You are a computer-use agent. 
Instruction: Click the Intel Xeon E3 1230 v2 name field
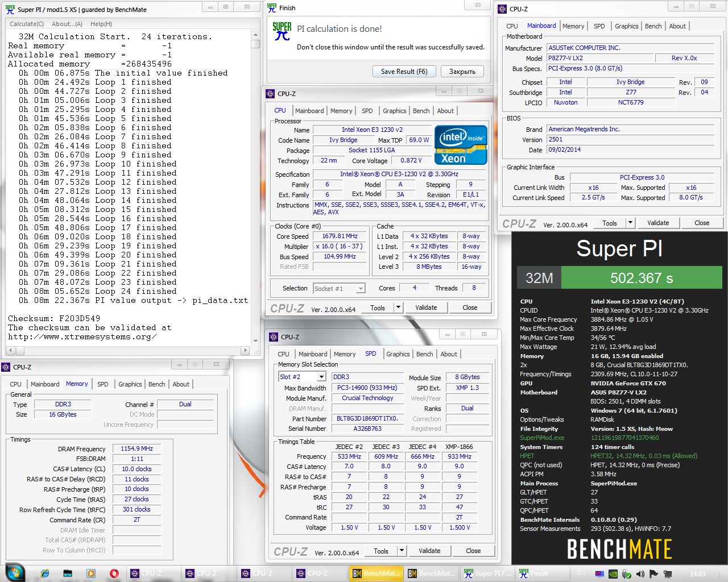point(372,130)
